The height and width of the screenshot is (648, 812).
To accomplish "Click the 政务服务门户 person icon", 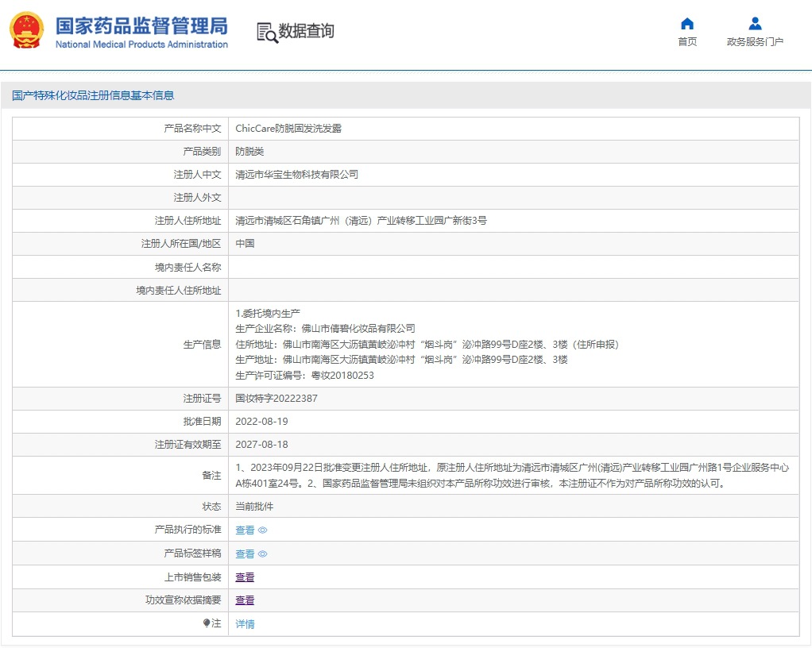I will click(x=755, y=24).
